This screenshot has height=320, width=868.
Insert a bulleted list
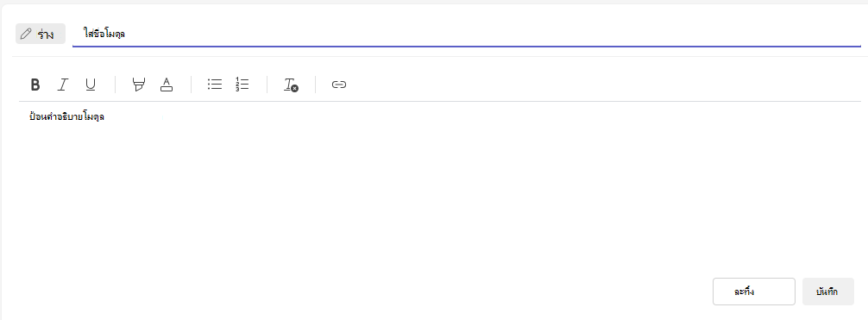(215, 85)
